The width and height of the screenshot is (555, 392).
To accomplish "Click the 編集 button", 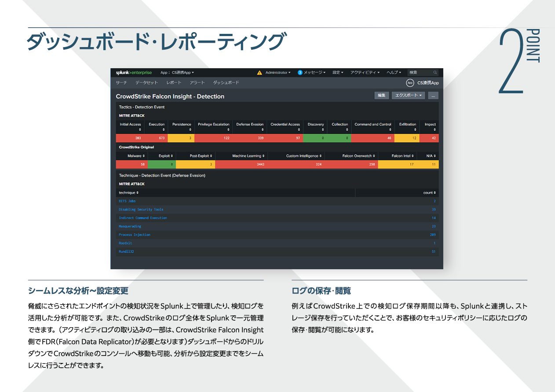I will (381, 95).
